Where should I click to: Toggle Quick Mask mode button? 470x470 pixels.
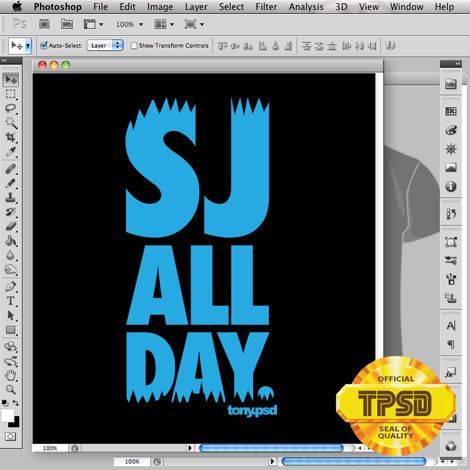[x=10, y=436]
